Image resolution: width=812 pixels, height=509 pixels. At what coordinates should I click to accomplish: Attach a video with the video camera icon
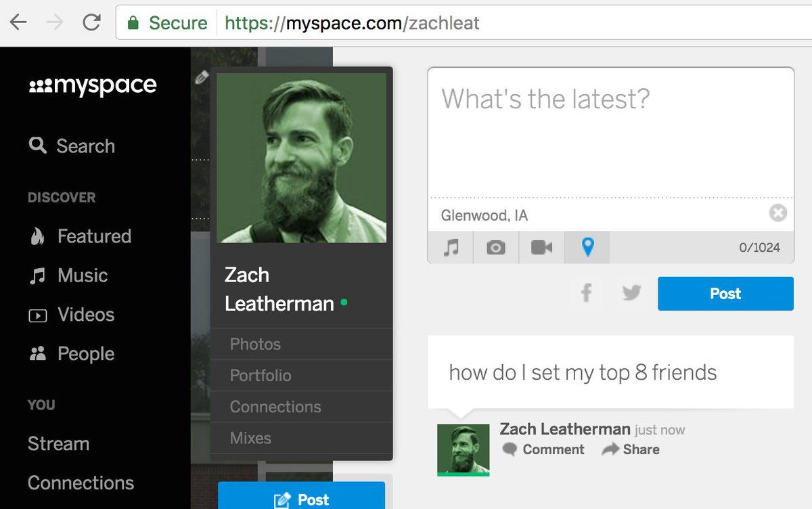coord(541,248)
